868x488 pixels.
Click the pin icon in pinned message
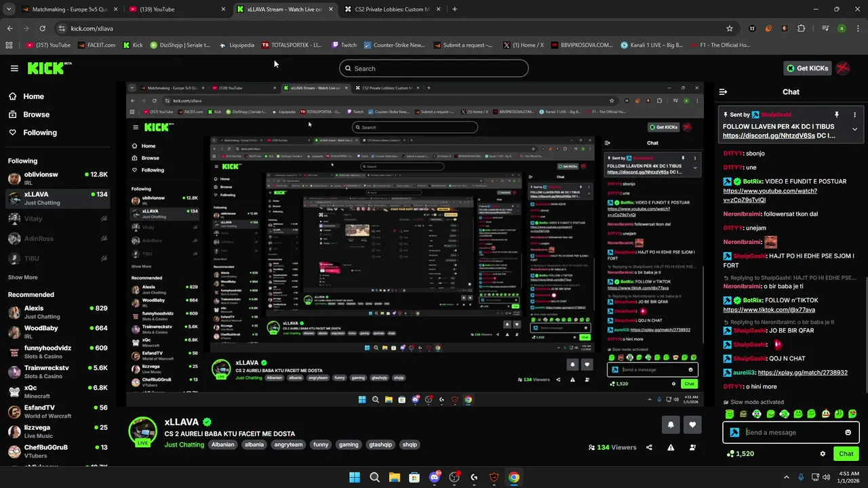pyautogui.click(x=837, y=115)
